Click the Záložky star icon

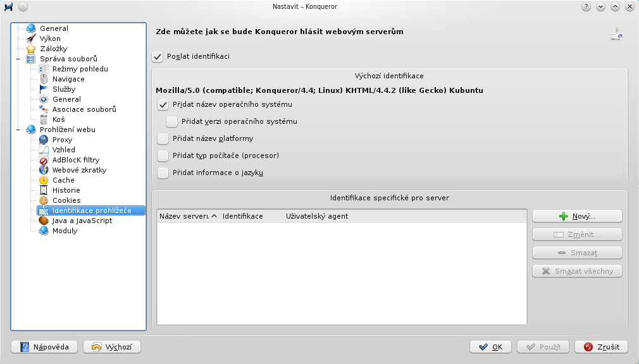click(x=31, y=49)
